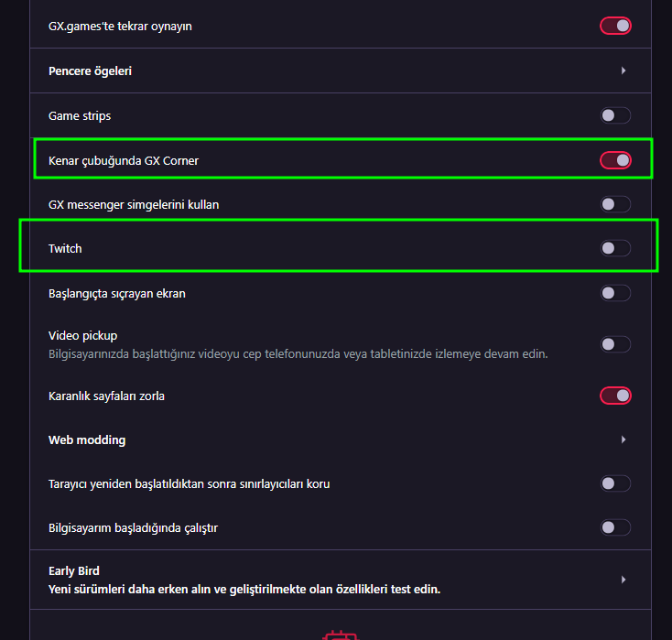Turn on the Twitch toggle
The height and width of the screenshot is (640, 672).
coord(615,248)
